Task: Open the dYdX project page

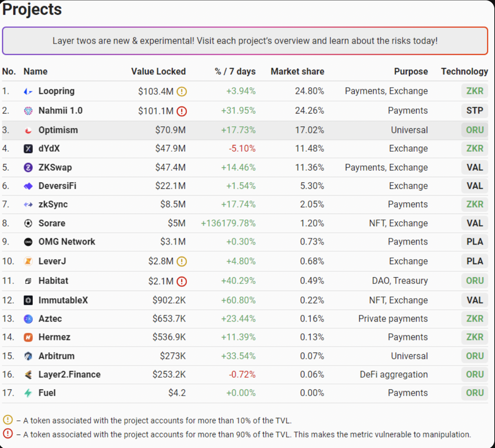Action: tap(49, 148)
